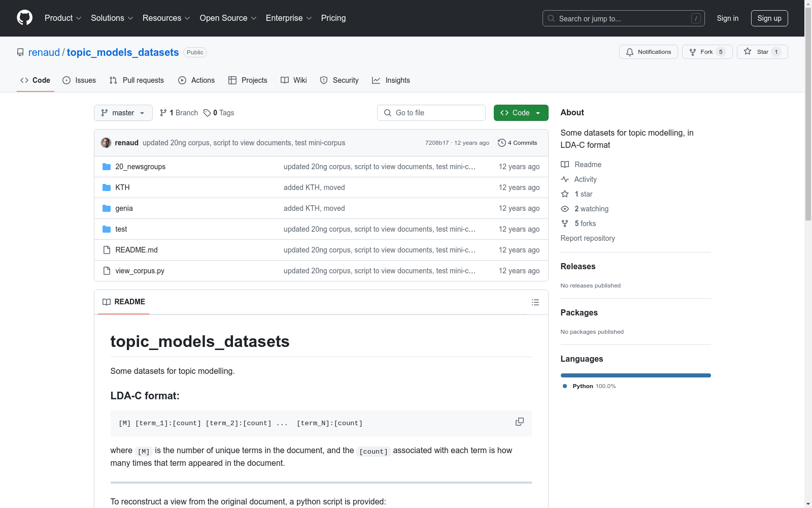The height and width of the screenshot is (508, 812).
Task: Click the Sign in link
Action: click(728, 18)
